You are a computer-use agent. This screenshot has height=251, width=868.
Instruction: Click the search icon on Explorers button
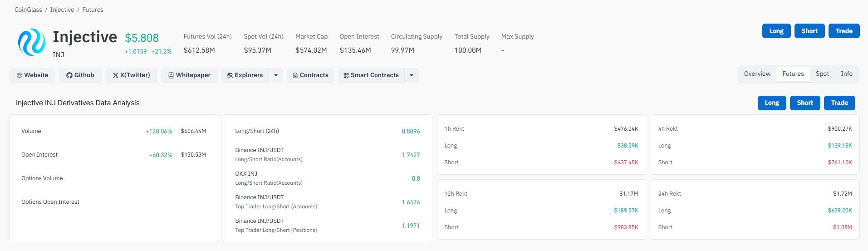tap(230, 75)
